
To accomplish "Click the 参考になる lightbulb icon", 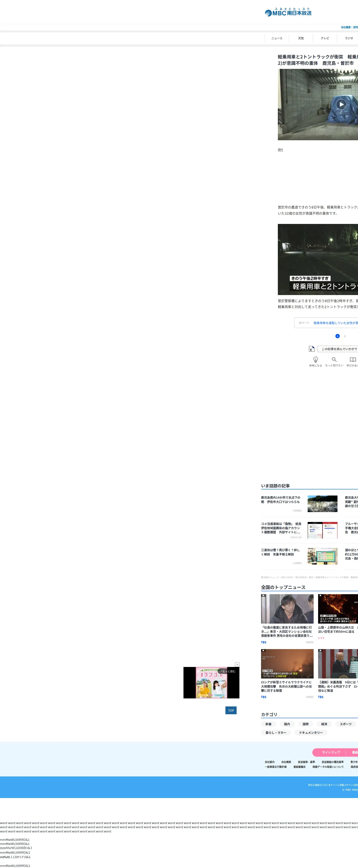I will pyautogui.click(x=315, y=359).
